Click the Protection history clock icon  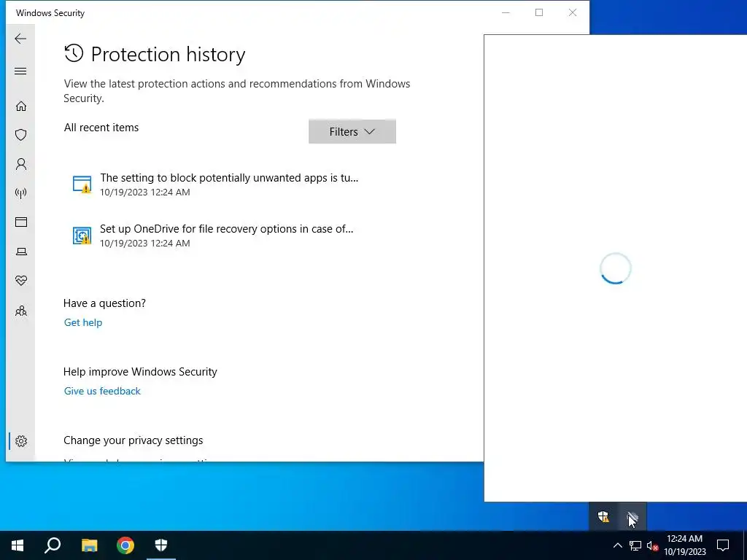[x=74, y=53]
